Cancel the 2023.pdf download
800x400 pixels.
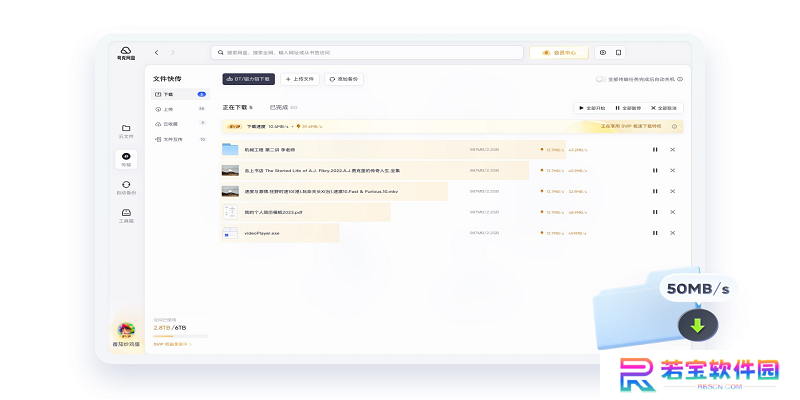pyautogui.click(x=672, y=212)
